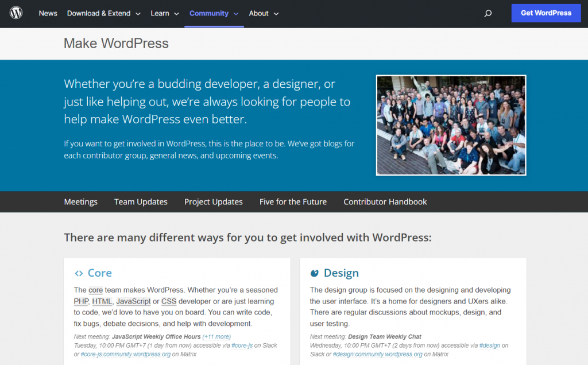Click the #design channel link

489,345
